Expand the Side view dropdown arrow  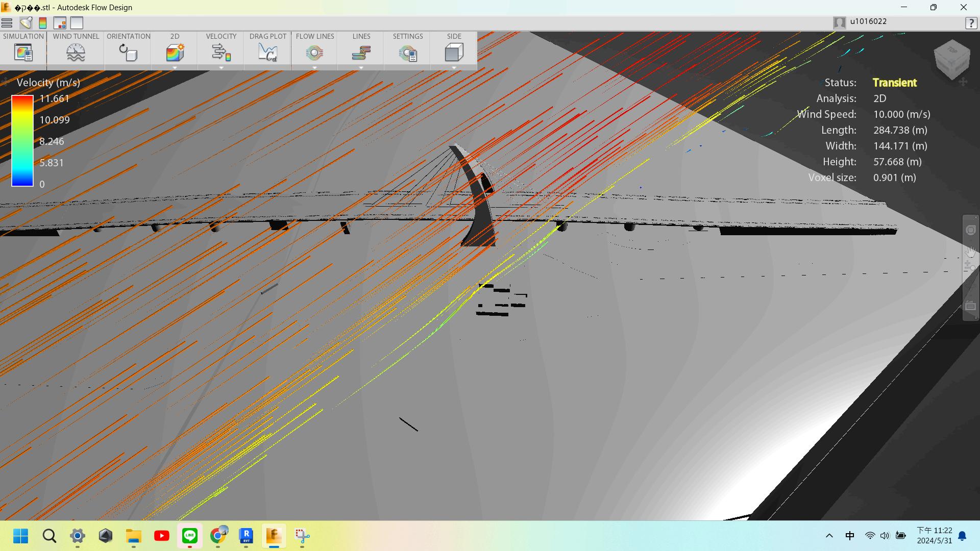tap(454, 67)
